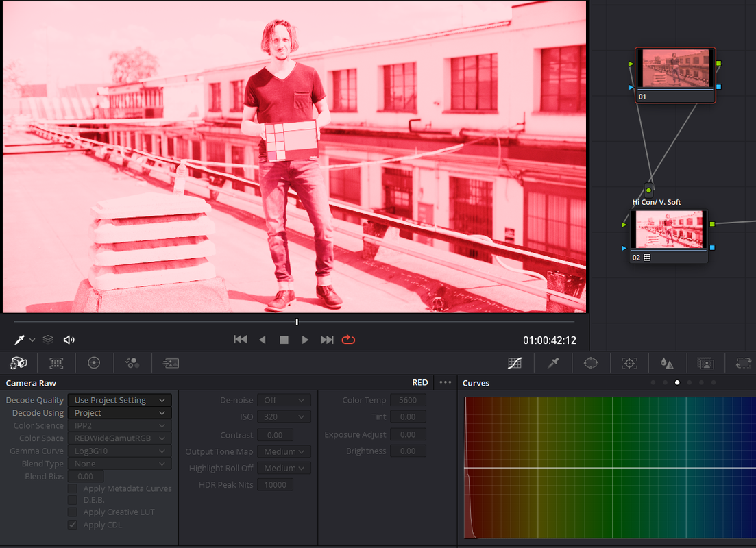
Task: Expand the Decode Quality dropdown
Action: pos(119,400)
